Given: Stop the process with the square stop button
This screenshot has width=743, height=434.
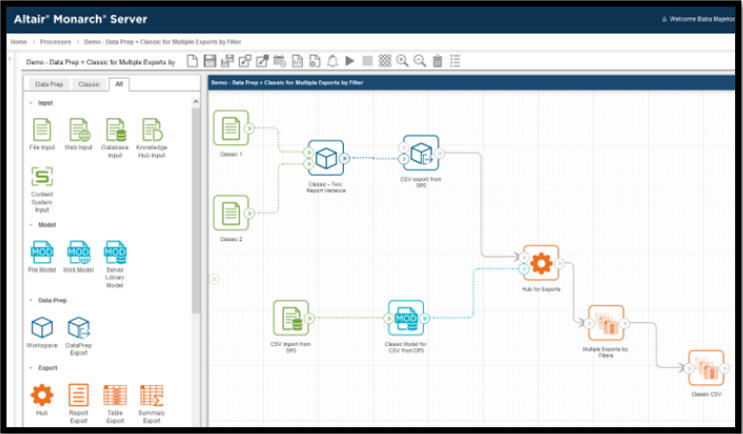Looking at the screenshot, I should 367,61.
